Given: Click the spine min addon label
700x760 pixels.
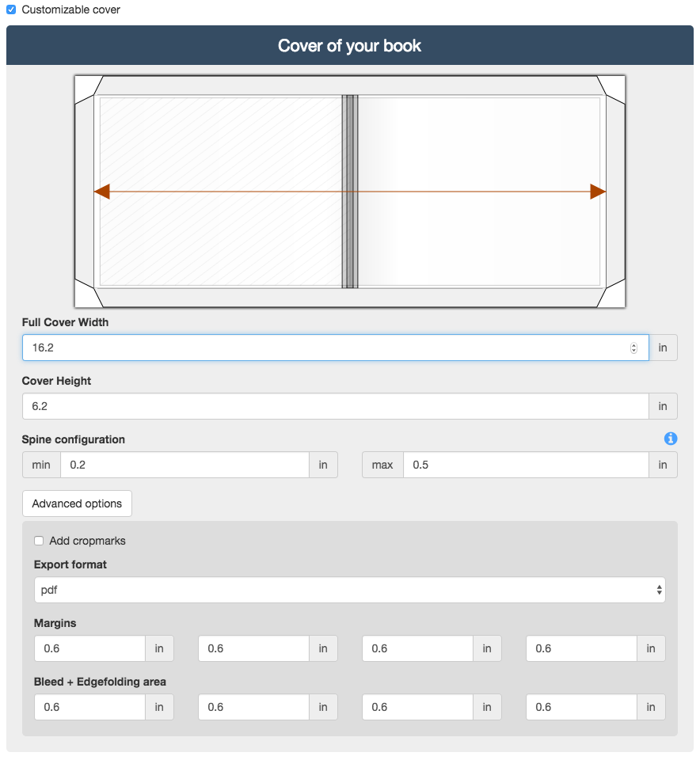Looking at the screenshot, I should [x=41, y=465].
